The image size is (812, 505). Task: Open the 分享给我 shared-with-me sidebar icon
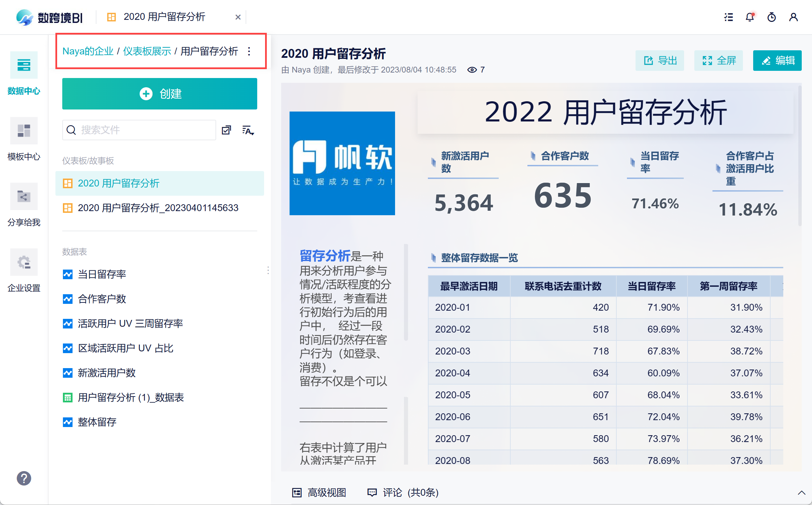click(x=24, y=196)
